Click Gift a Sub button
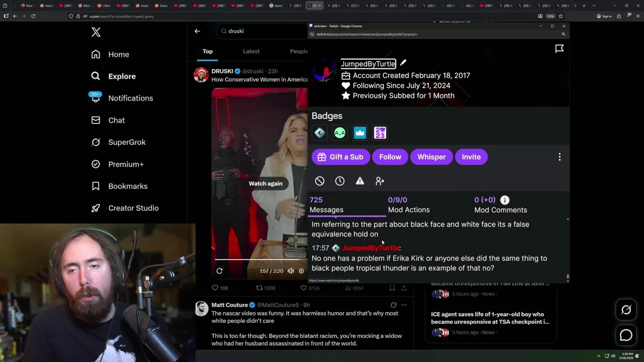 341,157
